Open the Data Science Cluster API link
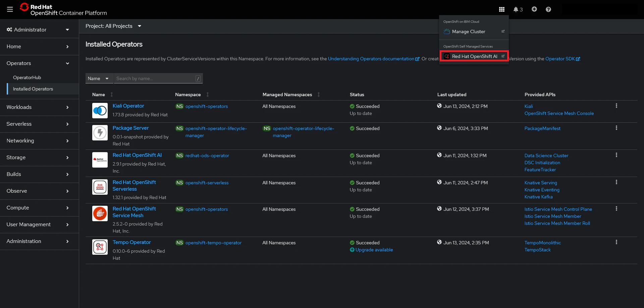This screenshot has height=308, width=644. 546,156
